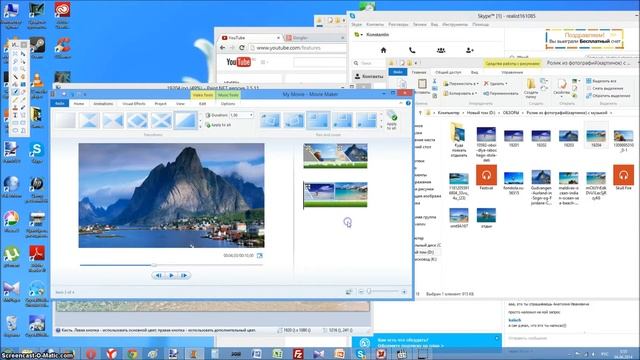The width and height of the screenshot is (640, 360).
Task: Click the browser address bar
Action: point(297,48)
